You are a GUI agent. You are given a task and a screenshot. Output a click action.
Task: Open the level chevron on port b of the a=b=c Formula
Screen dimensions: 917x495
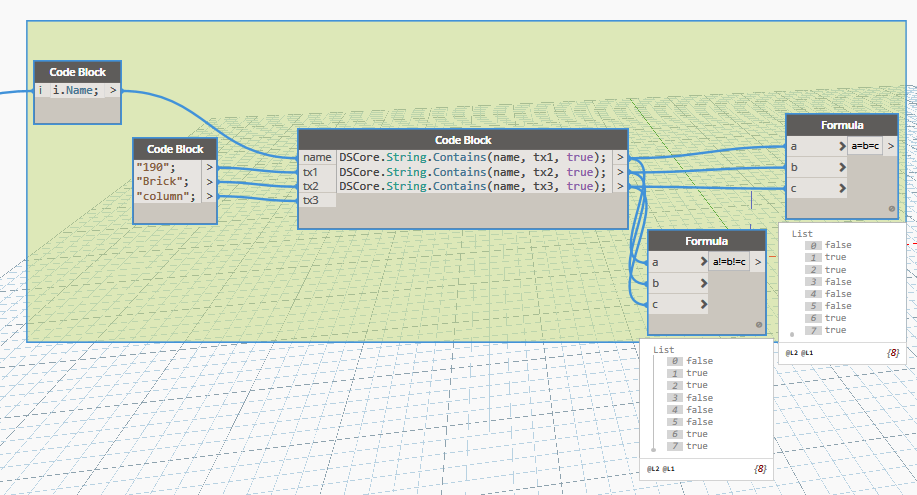click(842, 167)
